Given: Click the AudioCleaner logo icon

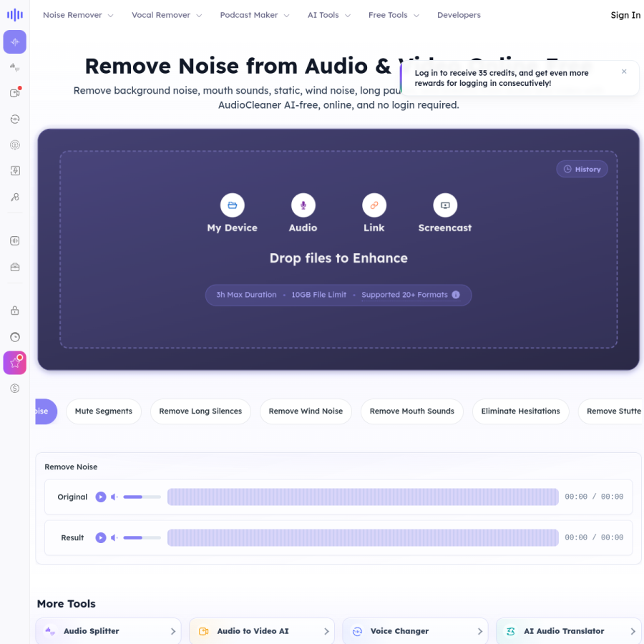Looking at the screenshot, I should click(15, 15).
